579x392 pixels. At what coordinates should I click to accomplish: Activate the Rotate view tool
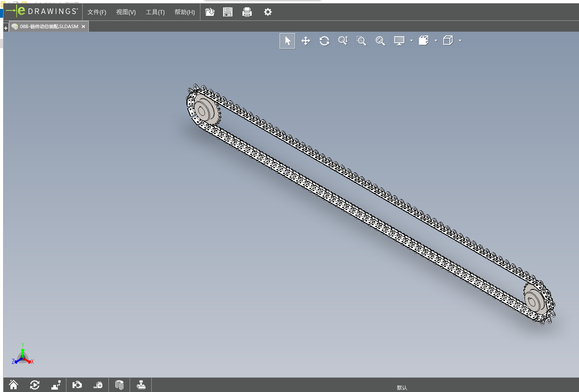pos(324,41)
